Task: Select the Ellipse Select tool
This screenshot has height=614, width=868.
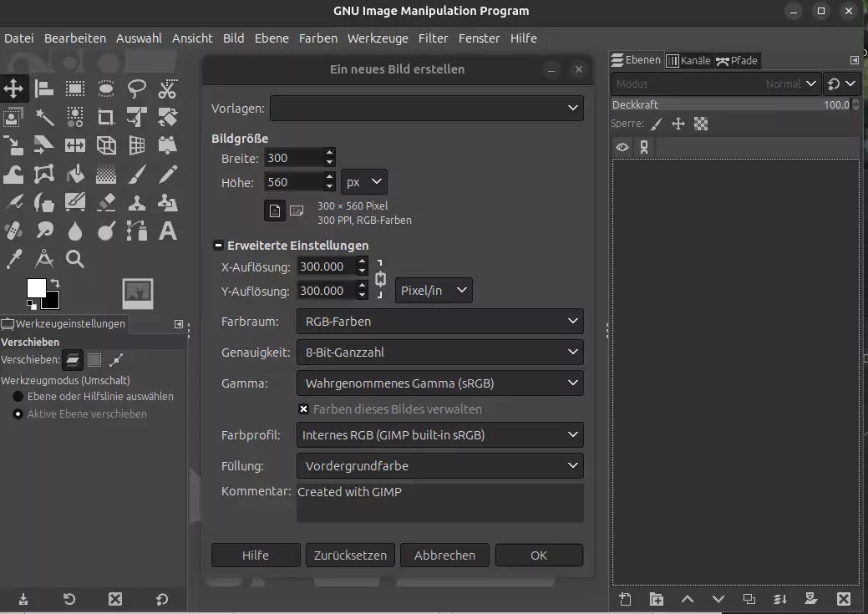Action: tap(106, 88)
